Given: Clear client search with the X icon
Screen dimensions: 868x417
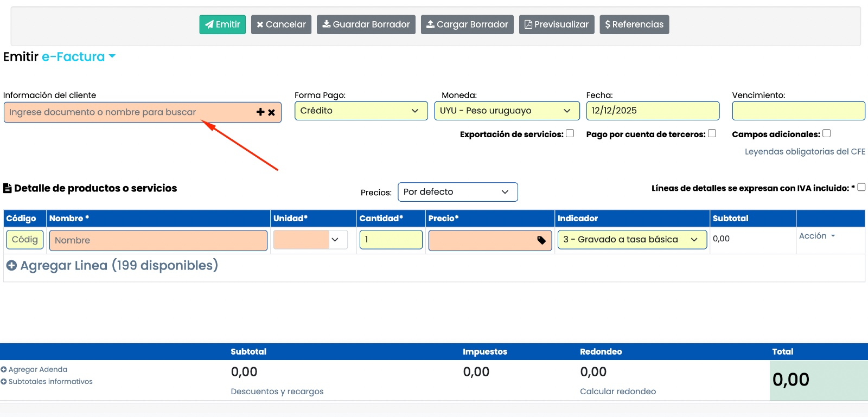Looking at the screenshot, I should 272,112.
